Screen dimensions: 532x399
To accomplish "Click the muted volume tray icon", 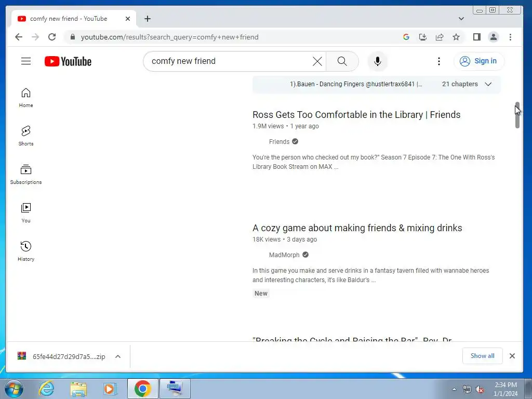I will (480, 390).
